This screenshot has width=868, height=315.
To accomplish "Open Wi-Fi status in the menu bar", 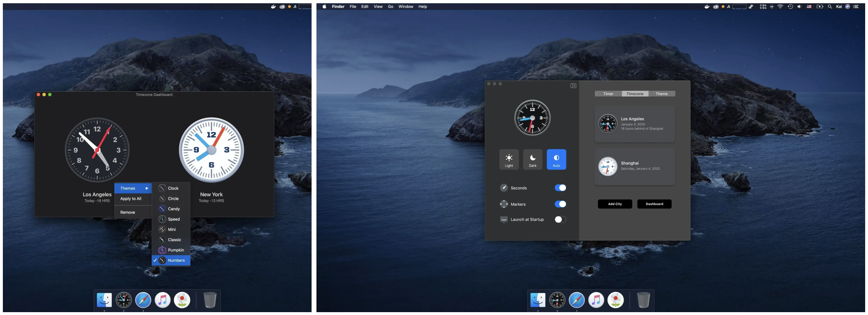I will click(780, 7).
